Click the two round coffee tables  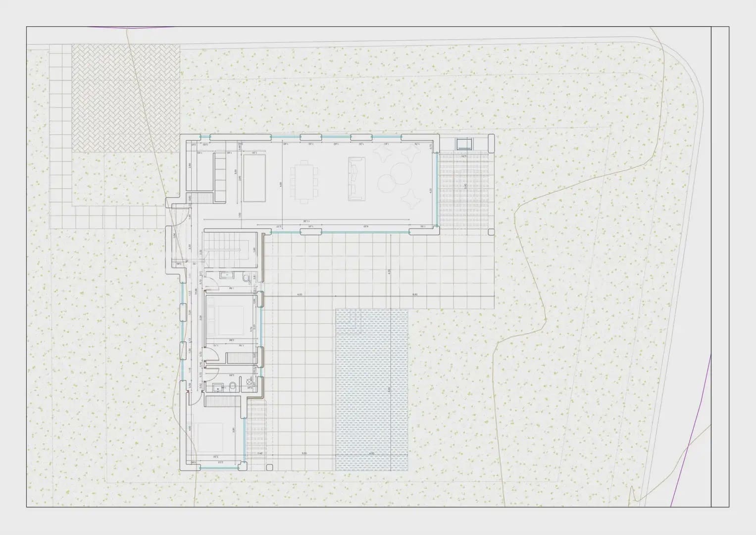pos(394,178)
